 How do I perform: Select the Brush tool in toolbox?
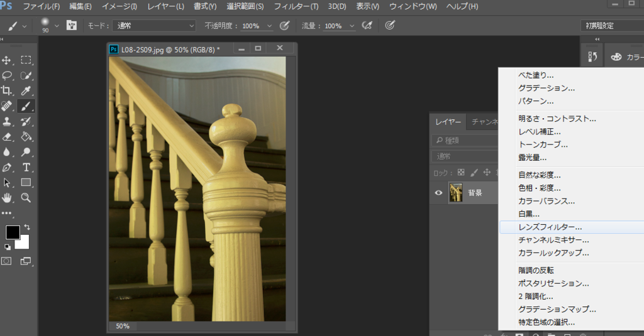tap(26, 106)
